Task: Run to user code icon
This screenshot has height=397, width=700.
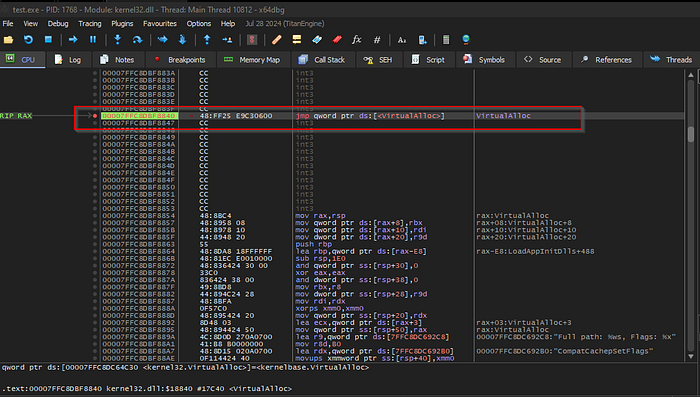Action: pos(227,40)
